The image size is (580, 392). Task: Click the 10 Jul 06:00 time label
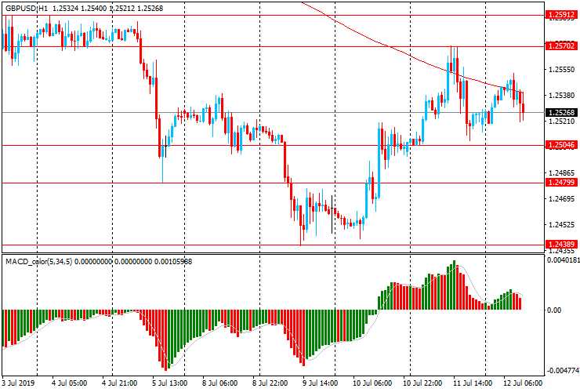point(372,383)
